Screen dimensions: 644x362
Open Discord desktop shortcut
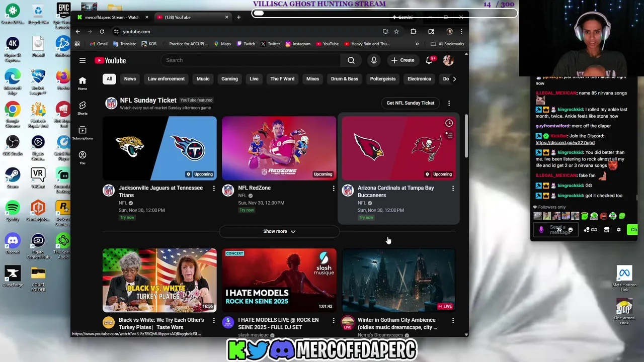click(x=13, y=243)
